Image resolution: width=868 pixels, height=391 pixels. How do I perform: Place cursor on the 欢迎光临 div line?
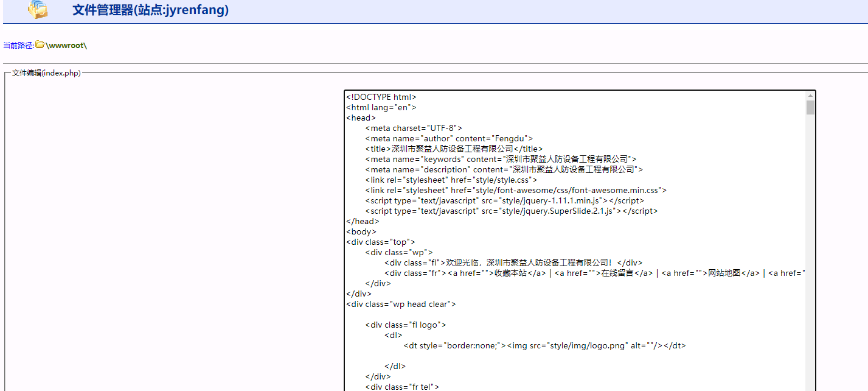(x=513, y=262)
